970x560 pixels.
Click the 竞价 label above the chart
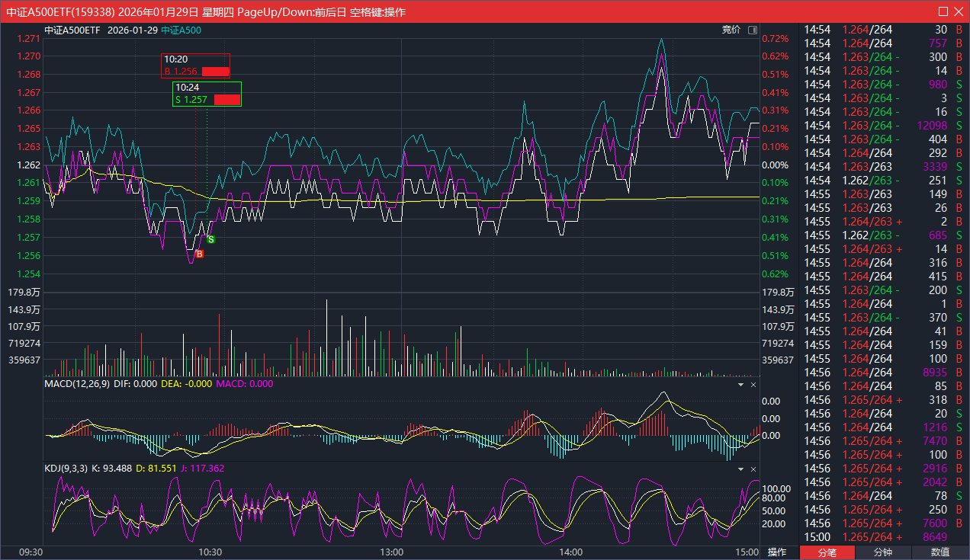(x=731, y=30)
